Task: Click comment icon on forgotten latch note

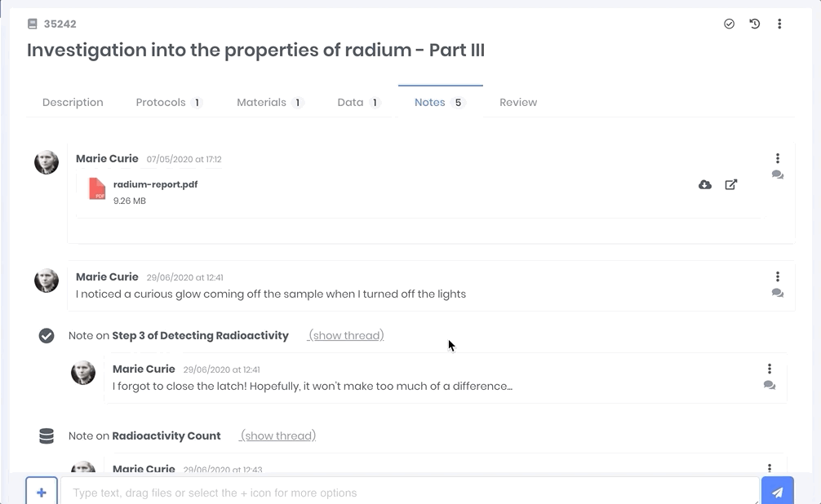Action: pos(770,386)
